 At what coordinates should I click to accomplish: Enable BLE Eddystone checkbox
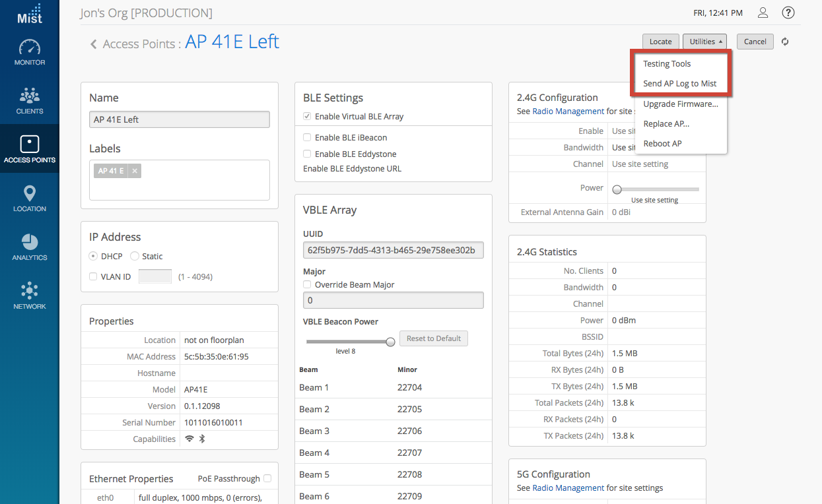pyautogui.click(x=307, y=154)
